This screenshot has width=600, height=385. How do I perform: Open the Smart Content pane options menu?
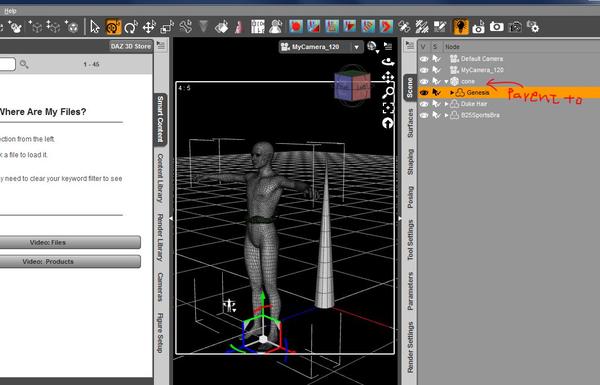tap(161, 46)
